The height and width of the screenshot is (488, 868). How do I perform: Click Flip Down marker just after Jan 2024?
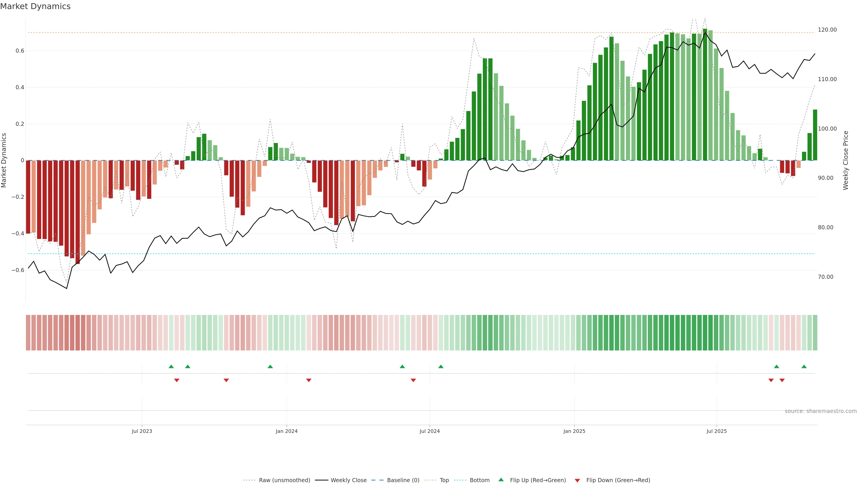coord(309,380)
